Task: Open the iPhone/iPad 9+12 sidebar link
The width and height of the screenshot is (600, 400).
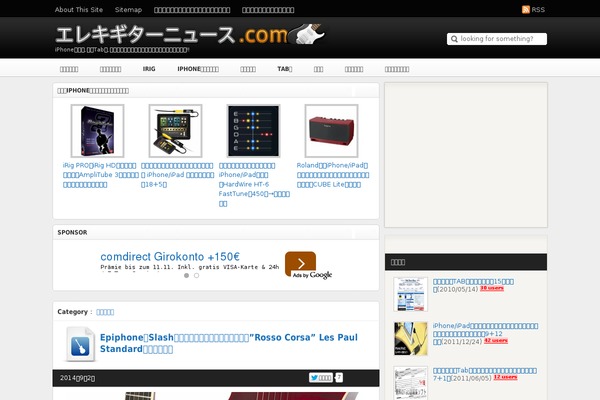Action: click(x=485, y=333)
